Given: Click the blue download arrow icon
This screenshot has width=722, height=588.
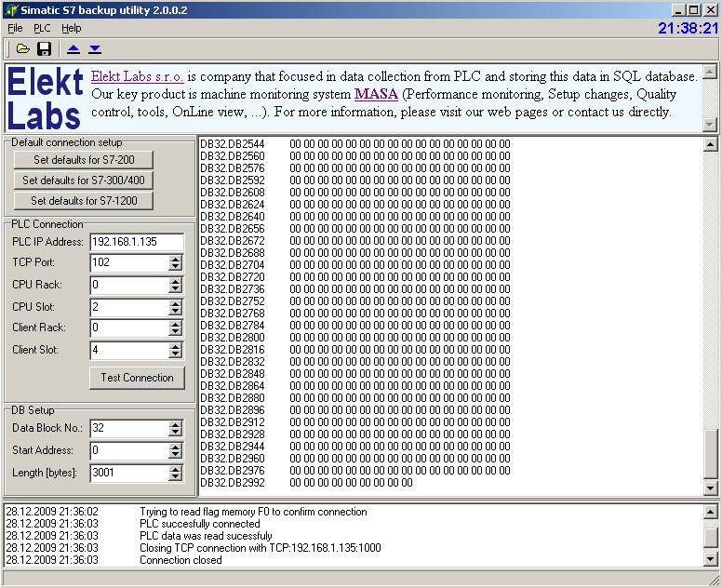Looking at the screenshot, I should (95, 49).
